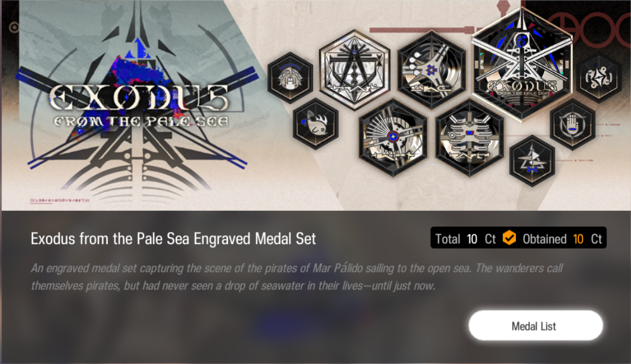
Task: Select the crying fish medal
Action: [x=315, y=124]
